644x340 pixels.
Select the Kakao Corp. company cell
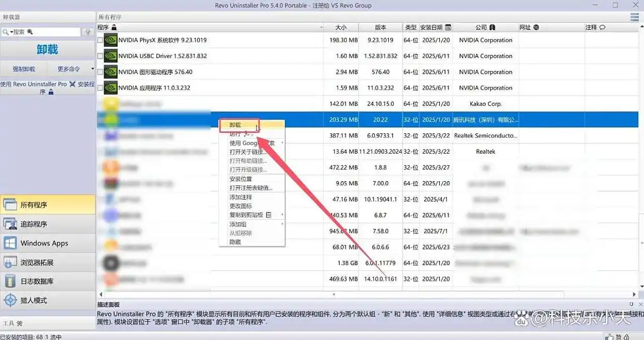[486, 104]
